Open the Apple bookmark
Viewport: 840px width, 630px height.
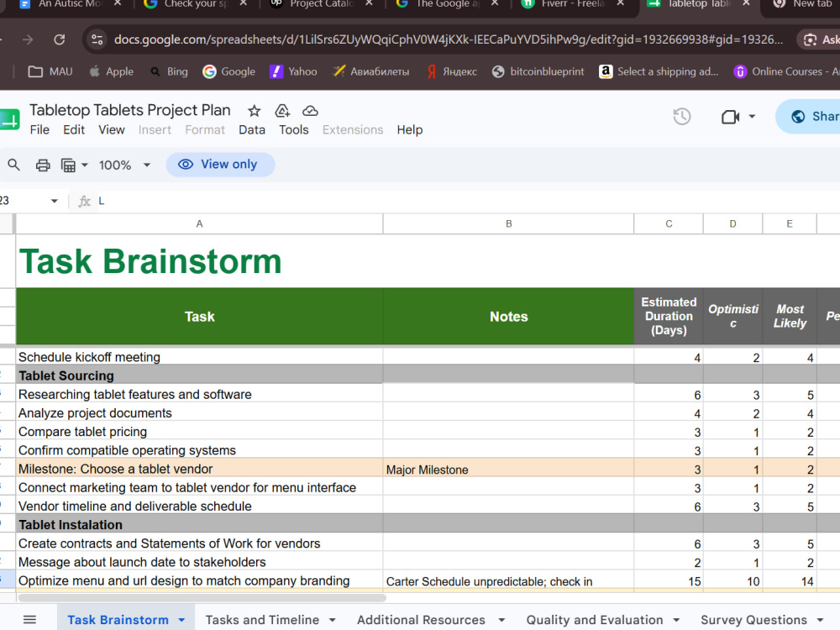pos(111,71)
